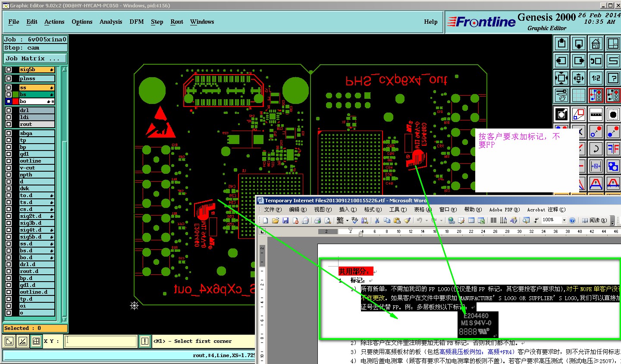Click the Word Help question icon
This screenshot has width=621, height=364.
(572, 220)
